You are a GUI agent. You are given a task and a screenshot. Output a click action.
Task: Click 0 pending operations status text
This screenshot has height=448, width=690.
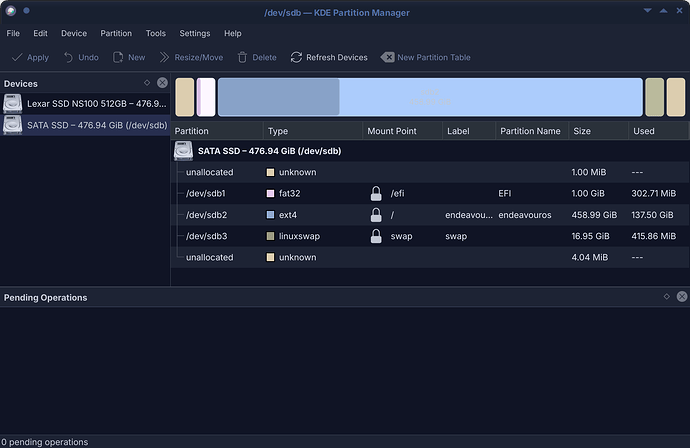(44, 442)
